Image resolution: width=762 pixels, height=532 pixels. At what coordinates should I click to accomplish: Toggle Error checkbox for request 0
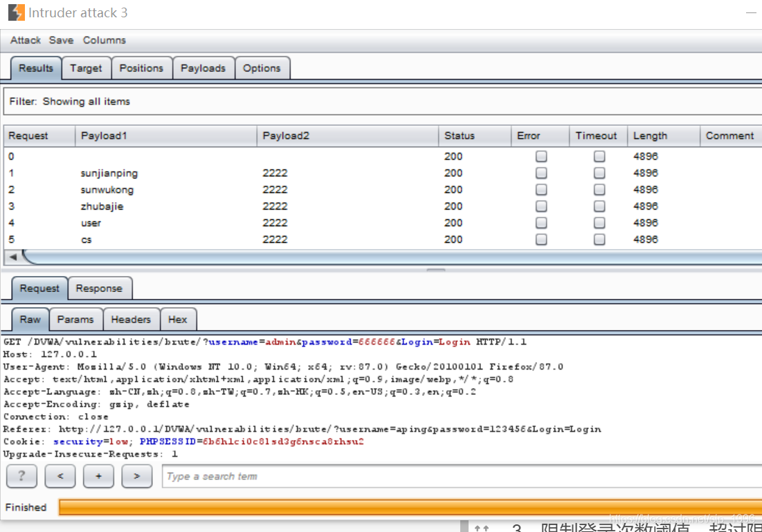point(541,156)
